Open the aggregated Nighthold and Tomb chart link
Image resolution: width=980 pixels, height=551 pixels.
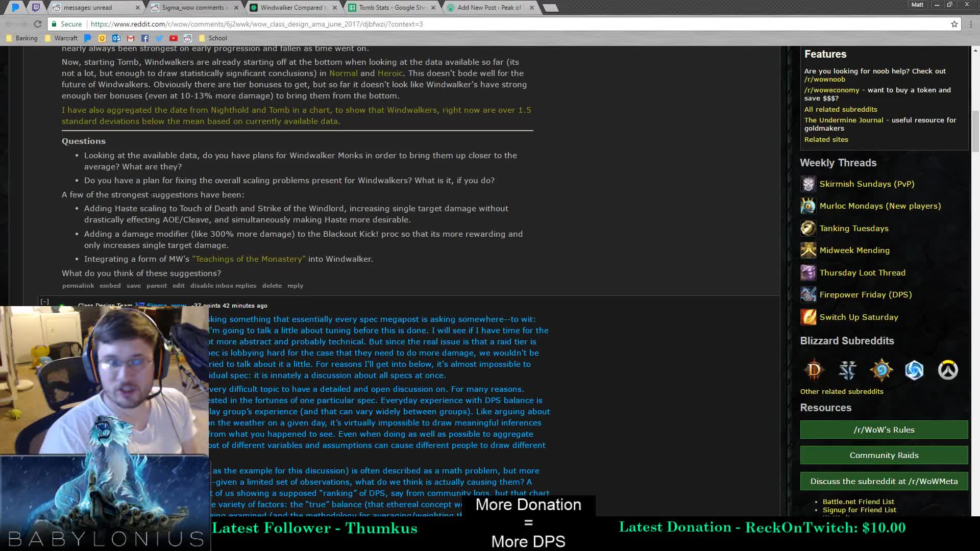297,115
